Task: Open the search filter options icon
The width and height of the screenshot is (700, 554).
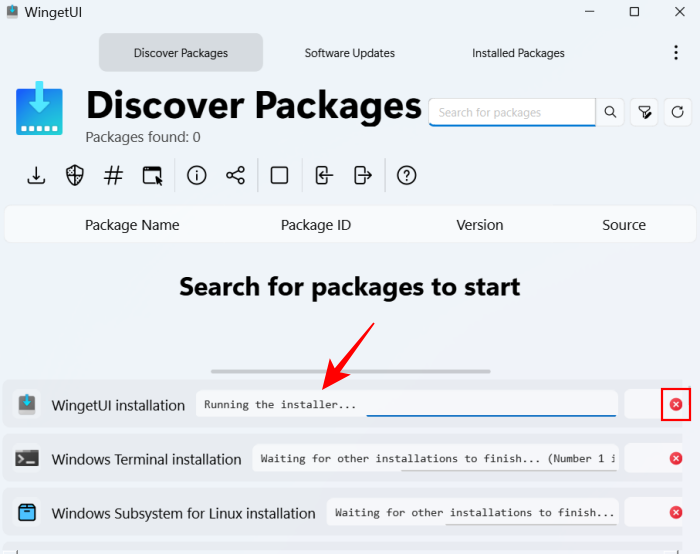Action: click(x=644, y=112)
